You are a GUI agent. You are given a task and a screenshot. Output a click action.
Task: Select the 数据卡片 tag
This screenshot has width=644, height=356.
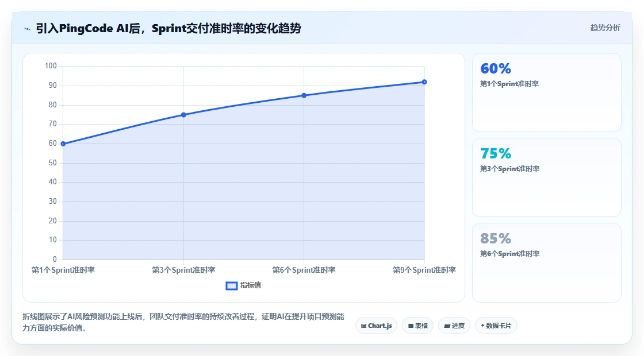point(496,326)
